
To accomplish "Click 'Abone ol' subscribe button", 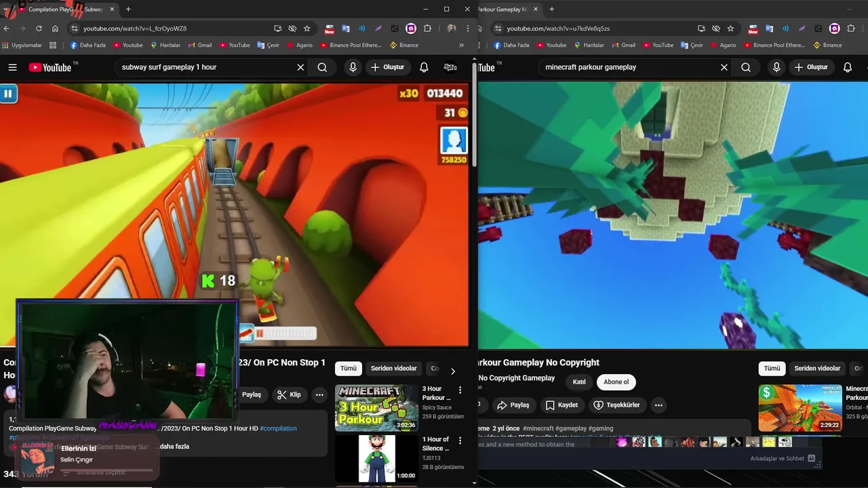I will coord(616,382).
